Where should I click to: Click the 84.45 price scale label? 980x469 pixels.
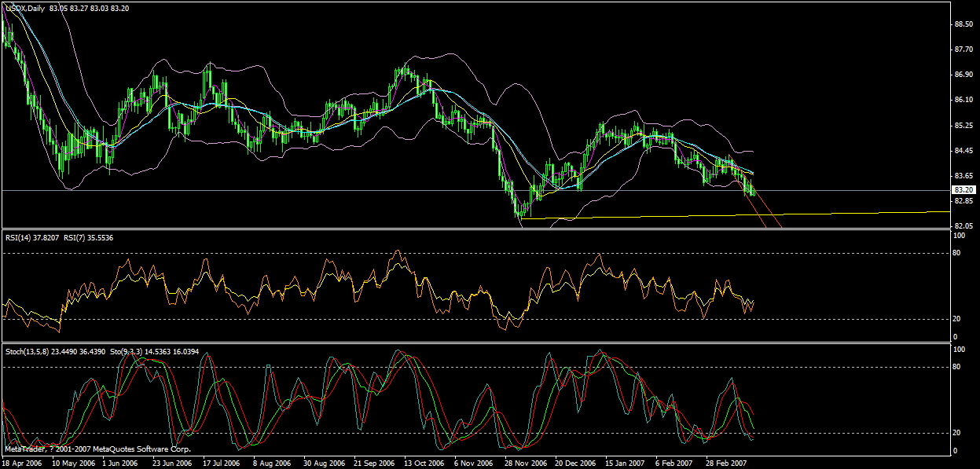[963, 151]
